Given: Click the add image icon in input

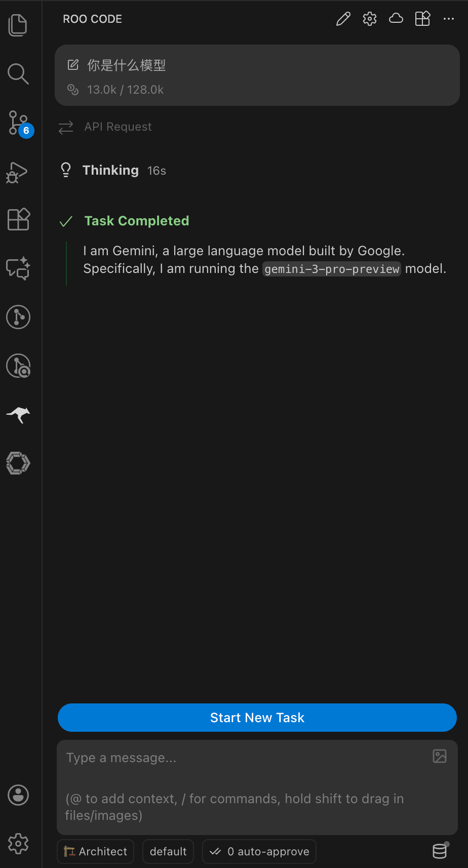Looking at the screenshot, I should pyautogui.click(x=440, y=756).
